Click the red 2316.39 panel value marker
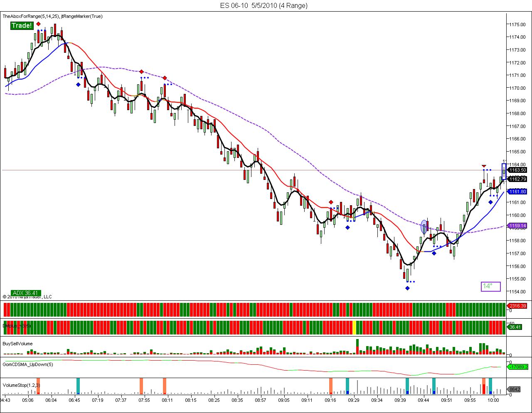This screenshot has width=532, height=413. 518,306
